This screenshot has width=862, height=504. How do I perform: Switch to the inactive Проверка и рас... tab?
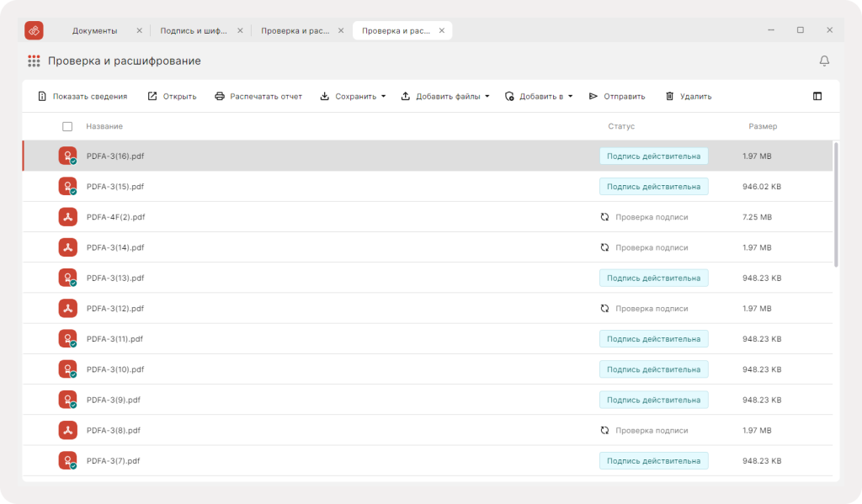pyautogui.click(x=295, y=31)
